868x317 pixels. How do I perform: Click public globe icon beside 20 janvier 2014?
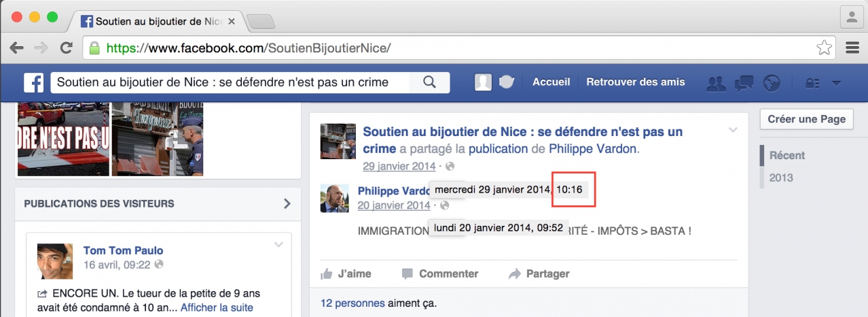click(x=445, y=205)
